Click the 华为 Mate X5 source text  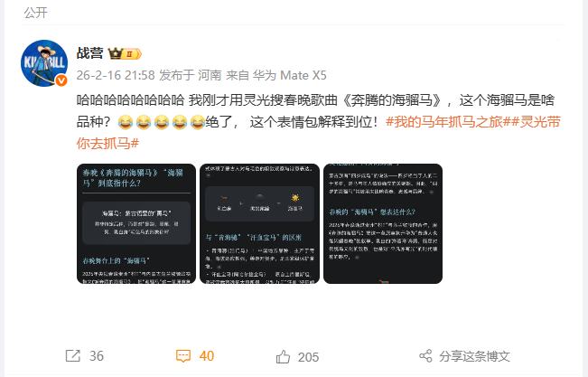click(290, 75)
